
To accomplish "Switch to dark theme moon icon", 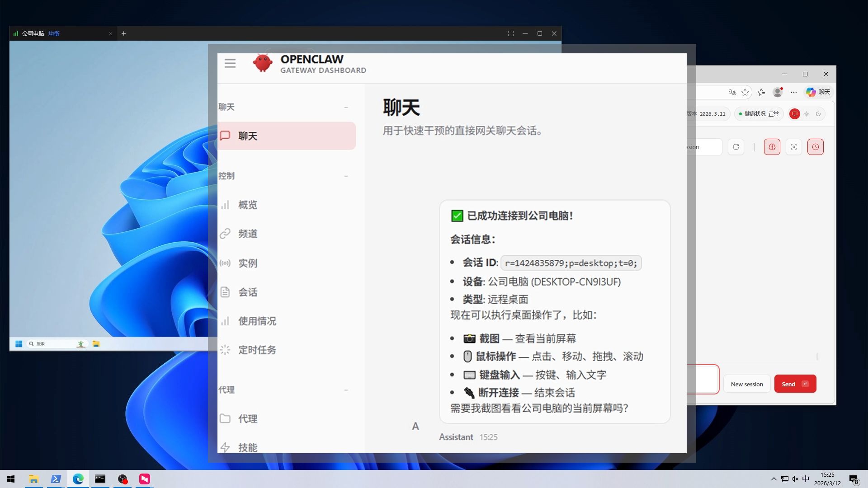I will pyautogui.click(x=818, y=114).
